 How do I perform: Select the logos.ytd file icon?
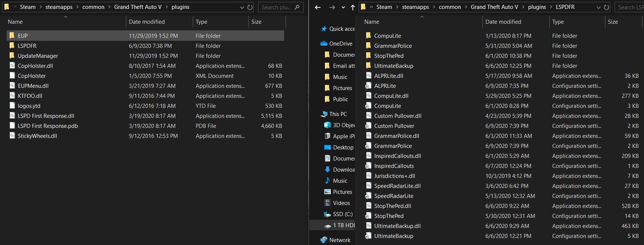pyautogui.click(x=12, y=106)
